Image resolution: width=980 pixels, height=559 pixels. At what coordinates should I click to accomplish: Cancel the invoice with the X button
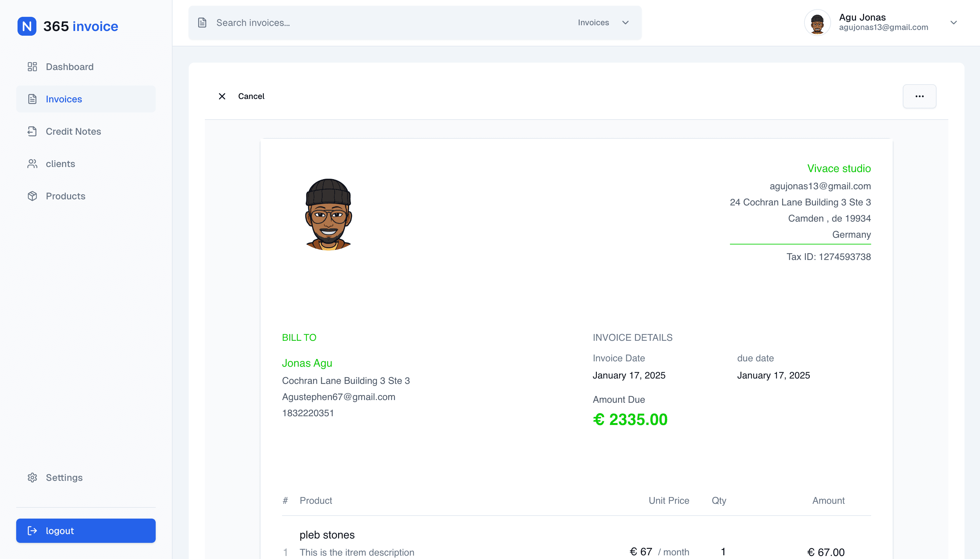pos(222,96)
